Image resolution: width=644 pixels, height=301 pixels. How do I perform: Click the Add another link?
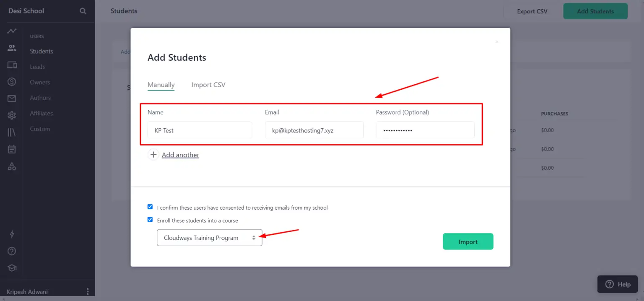[x=180, y=155]
